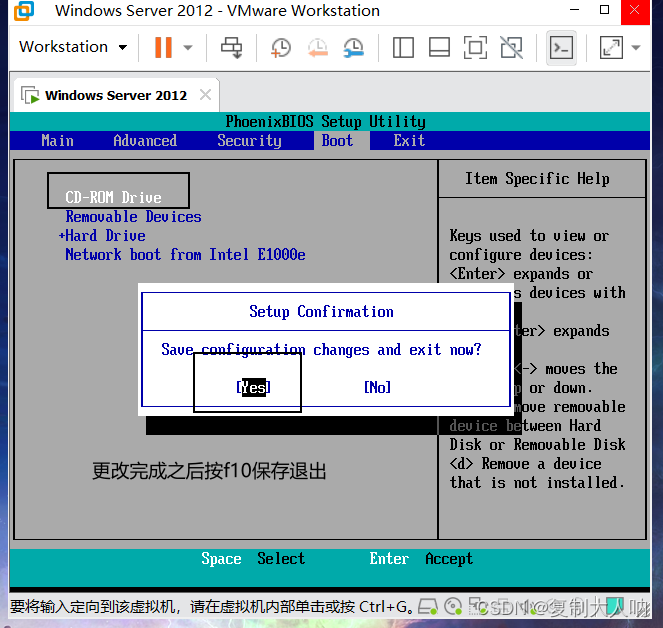
Task: Select Removable Devices boot entry
Action: (133, 217)
